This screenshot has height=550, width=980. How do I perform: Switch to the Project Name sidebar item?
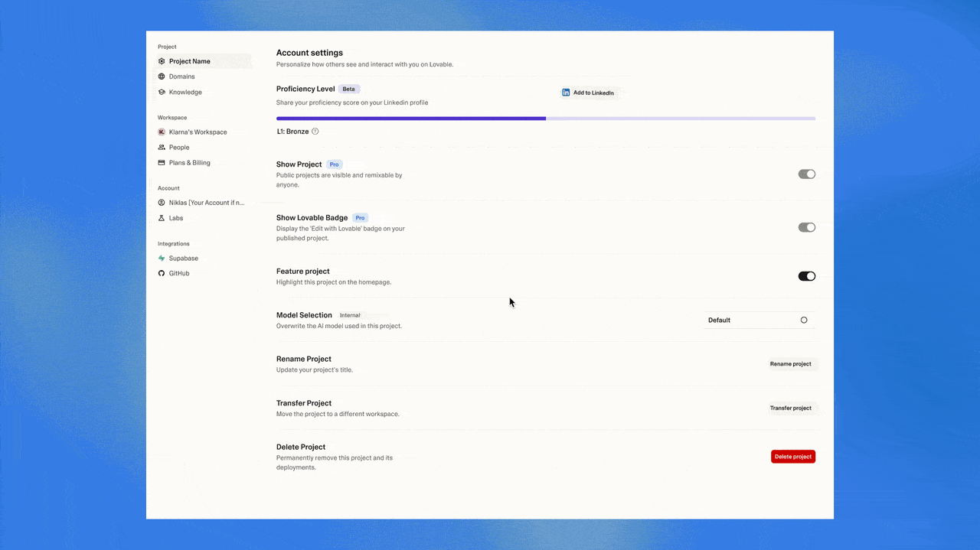click(189, 61)
